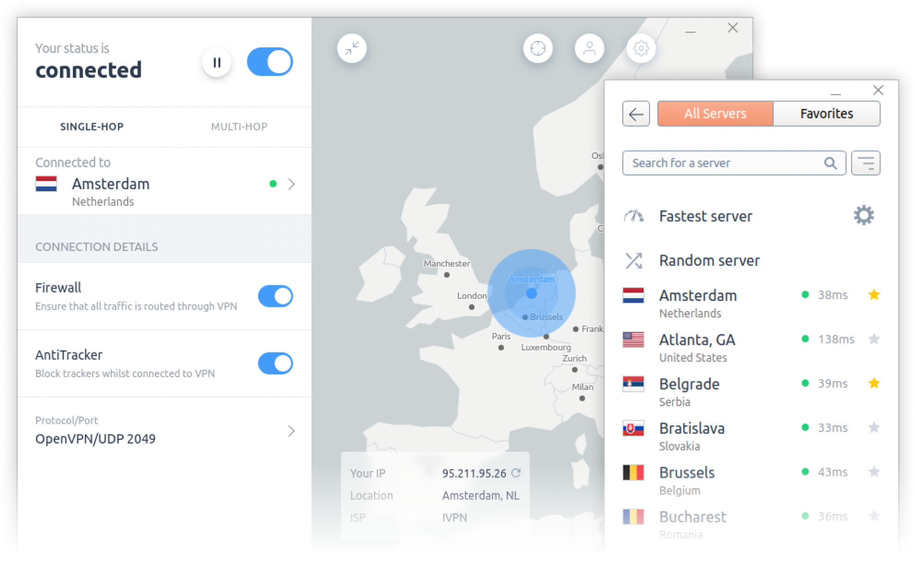
Task: Select Atlanta, GA server
Action: click(x=751, y=348)
